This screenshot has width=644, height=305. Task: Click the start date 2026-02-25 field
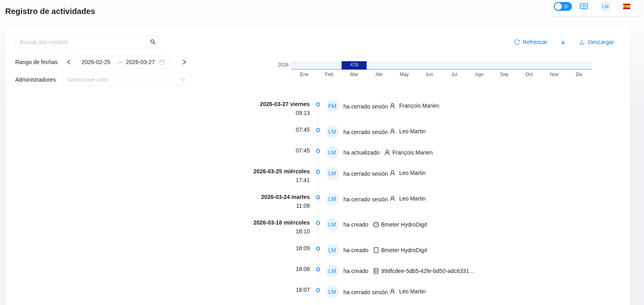[x=96, y=62]
